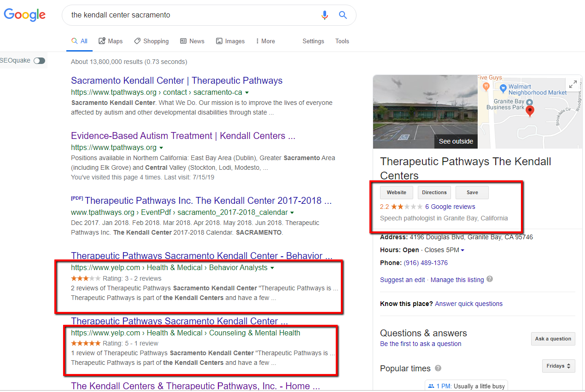This screenshot has width=585, height=392.
Task: Open Yelp result titled Sacramento Kendall Center - Behavior
Action: coord(202,256)
